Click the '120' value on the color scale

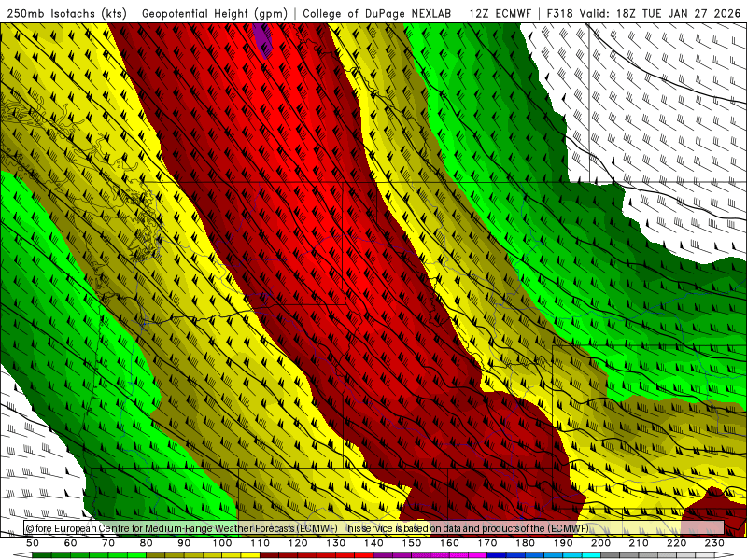pyautogui.click(x=298, y=543)
